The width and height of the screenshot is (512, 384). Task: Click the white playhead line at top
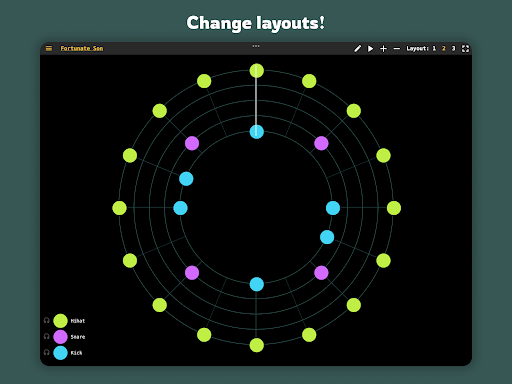tap(256, 100)
